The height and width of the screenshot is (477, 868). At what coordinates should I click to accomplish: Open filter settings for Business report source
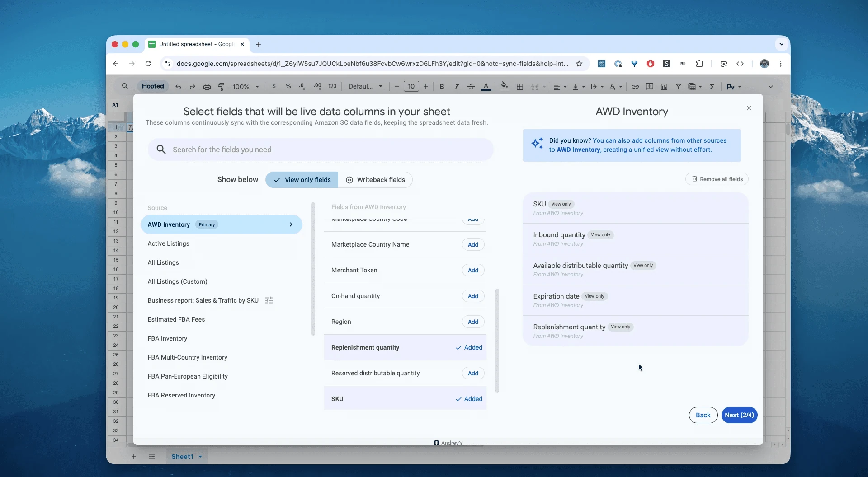(269, 300)
